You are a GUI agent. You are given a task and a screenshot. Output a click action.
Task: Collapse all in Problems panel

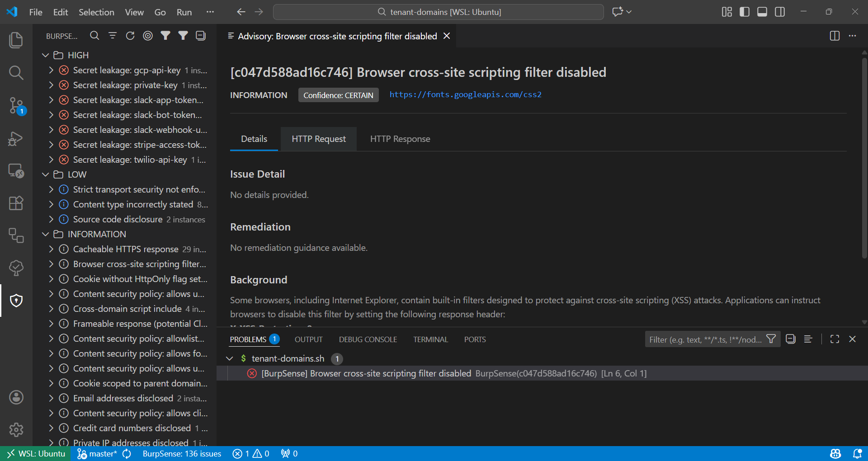coord(790,339)
